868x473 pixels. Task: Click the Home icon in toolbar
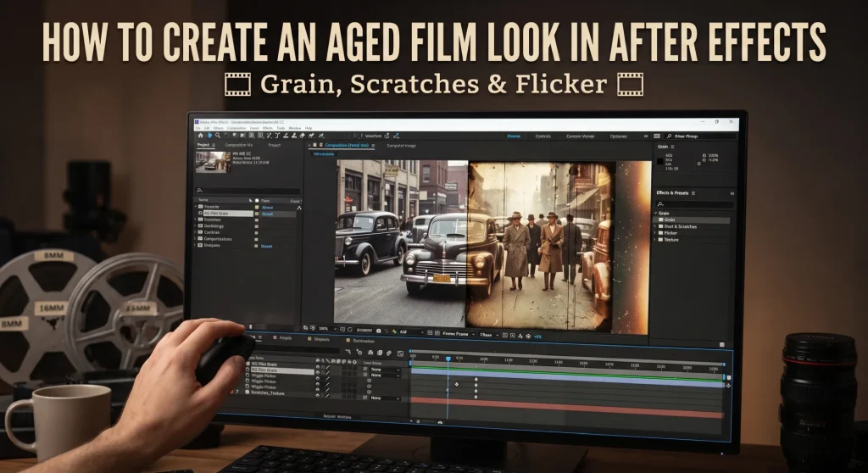(x=200, y=135)
